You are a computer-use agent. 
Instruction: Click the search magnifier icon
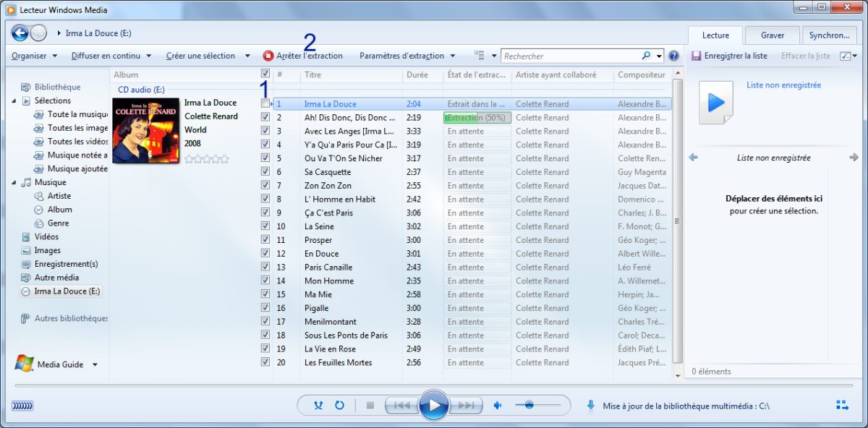pos(646,56)
